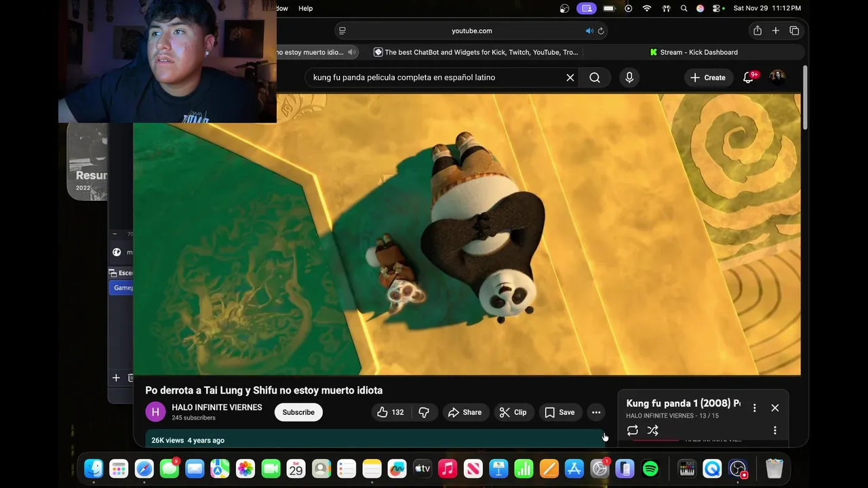
Task: Open a new Safari tab
Action: pos(776,30)
